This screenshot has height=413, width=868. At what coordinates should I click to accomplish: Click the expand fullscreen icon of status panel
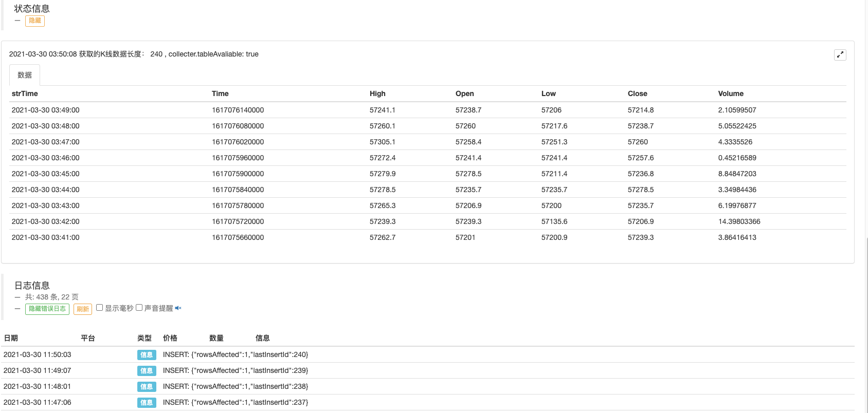[840, 55]
